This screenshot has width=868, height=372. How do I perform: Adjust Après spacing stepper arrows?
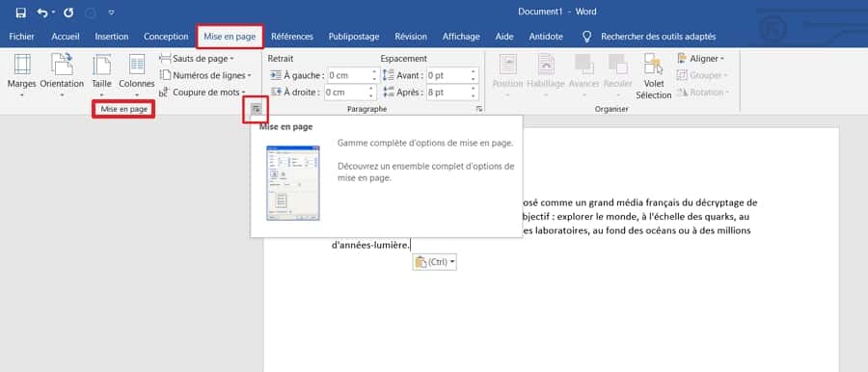tap(474, 93)
